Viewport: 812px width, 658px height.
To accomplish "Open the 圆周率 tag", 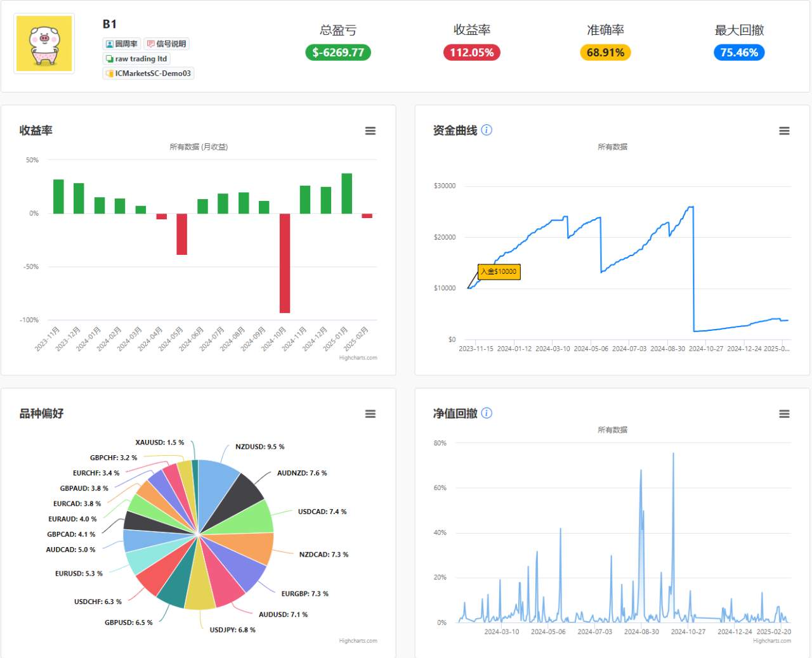I will (x=121, y=44).
